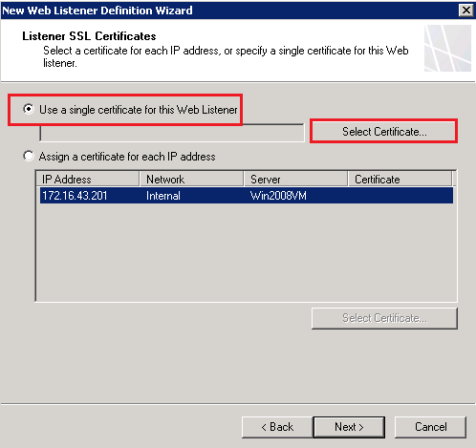Image resolution: width=476 pixels, height=448 pixels.
Task: Click empty area of the IP address list
Action: point(246,251)
